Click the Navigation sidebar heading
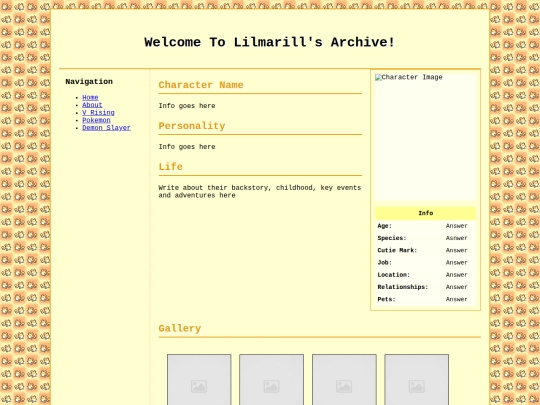The image size is (540, 405). click(89, 82)
